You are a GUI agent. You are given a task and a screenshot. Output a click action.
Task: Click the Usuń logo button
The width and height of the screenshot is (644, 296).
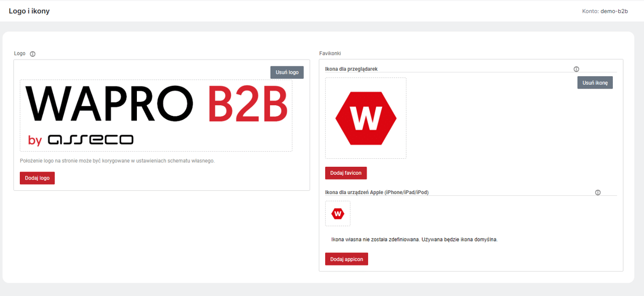[x=287, y=72]
